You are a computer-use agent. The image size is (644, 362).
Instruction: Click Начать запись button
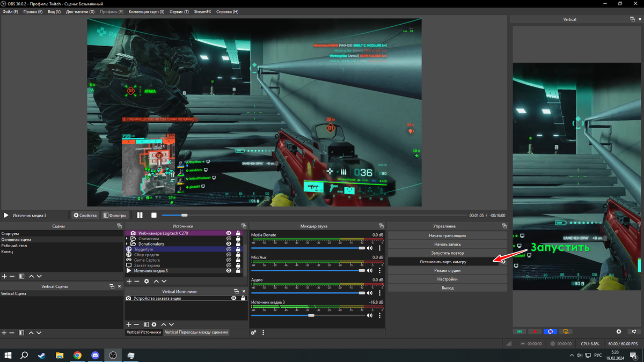tap(447, 244)
